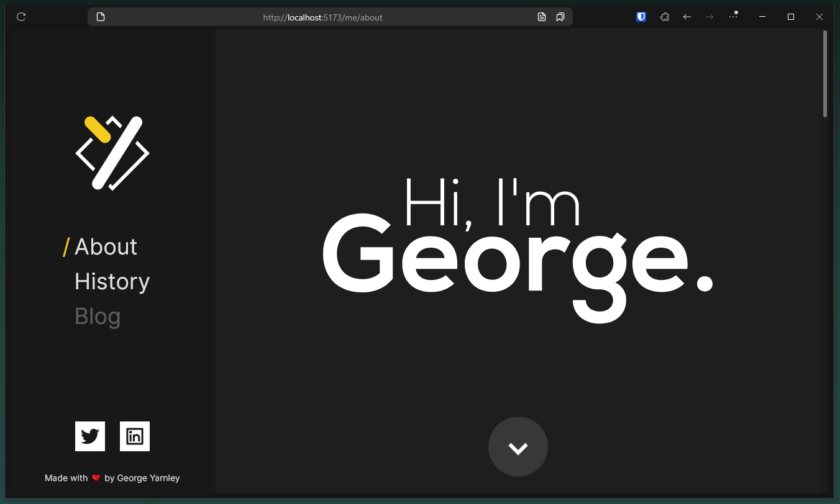Image resolution: width=840 pixels, height=504 pixels.
Task: Click the page icon in the address bar
Action: (100, 17)
